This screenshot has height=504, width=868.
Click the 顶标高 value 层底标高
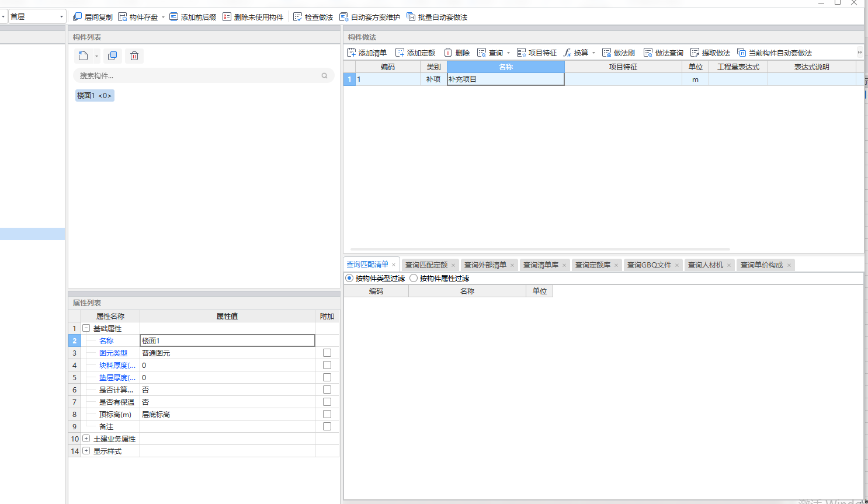(228, 414)
